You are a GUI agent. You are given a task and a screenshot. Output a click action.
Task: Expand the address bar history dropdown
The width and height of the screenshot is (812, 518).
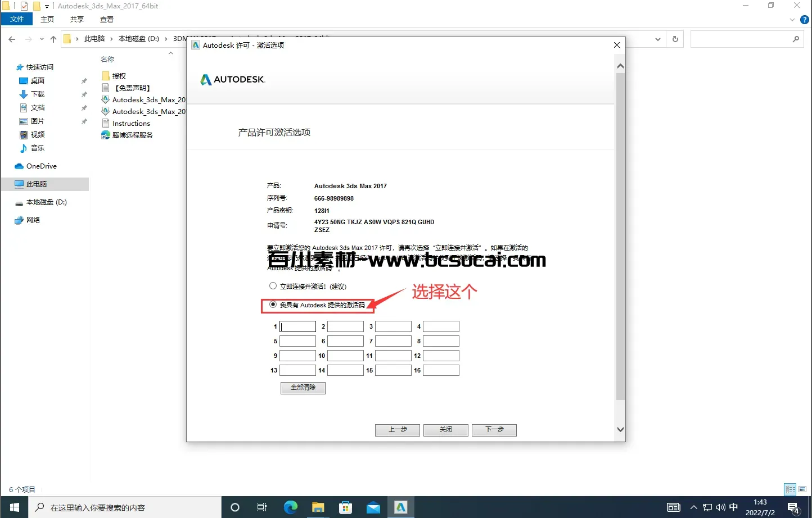click(657, 39)
